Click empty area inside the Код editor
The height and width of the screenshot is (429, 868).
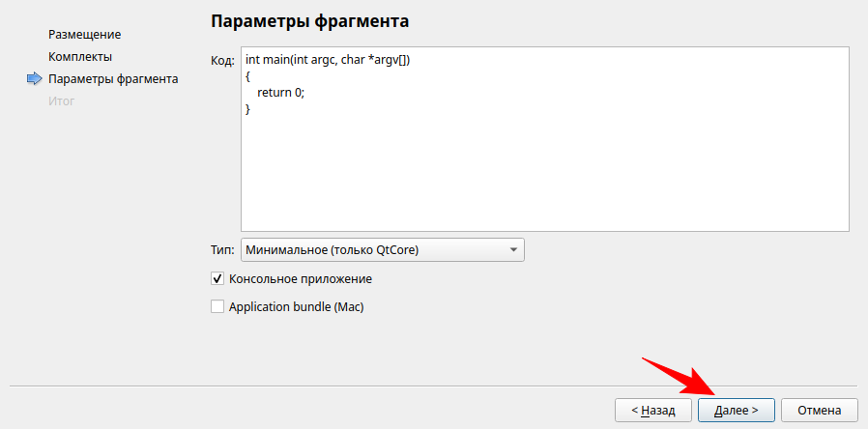tap(541, 174)
